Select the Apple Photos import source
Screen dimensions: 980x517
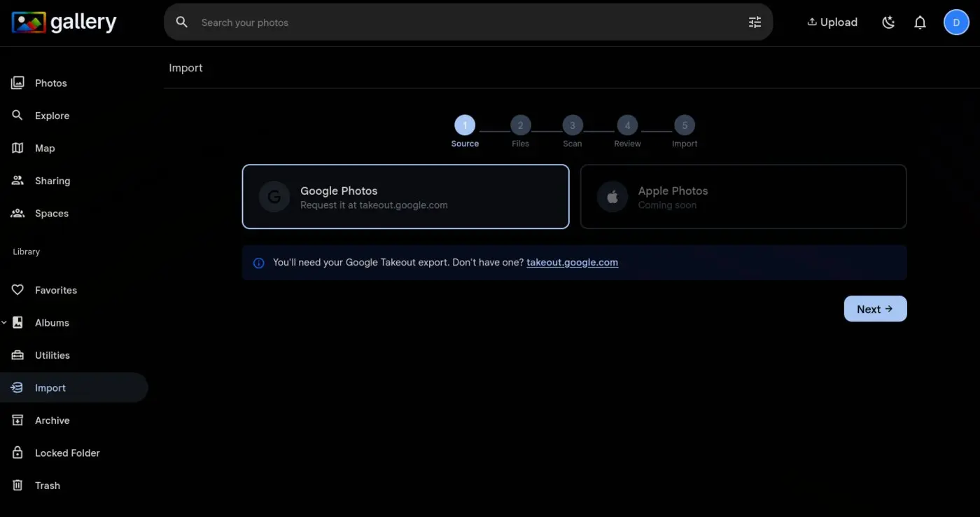click(743, 197)
